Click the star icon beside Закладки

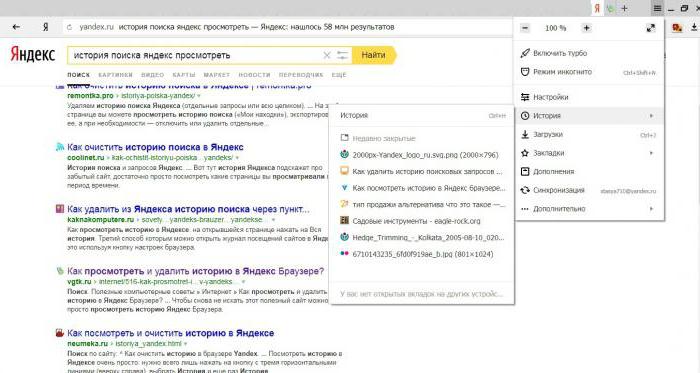coord(525,153)
